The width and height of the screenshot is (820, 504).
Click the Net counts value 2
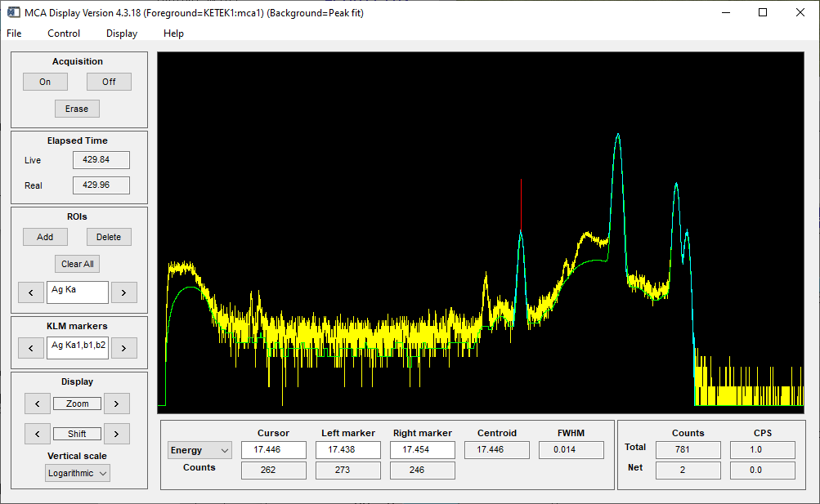[x=688, y=470]
